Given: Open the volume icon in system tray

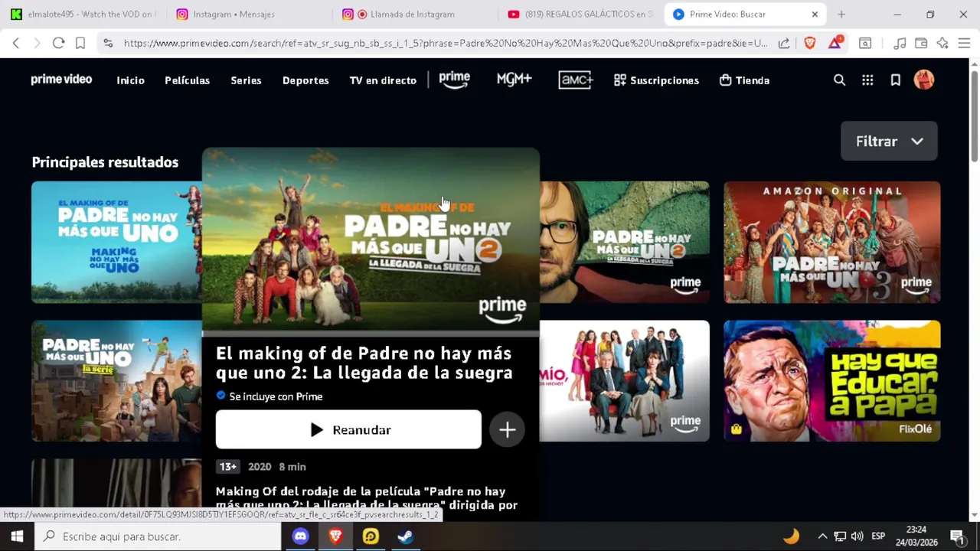Looking at the screenshot, I should (x=857, y=536).
